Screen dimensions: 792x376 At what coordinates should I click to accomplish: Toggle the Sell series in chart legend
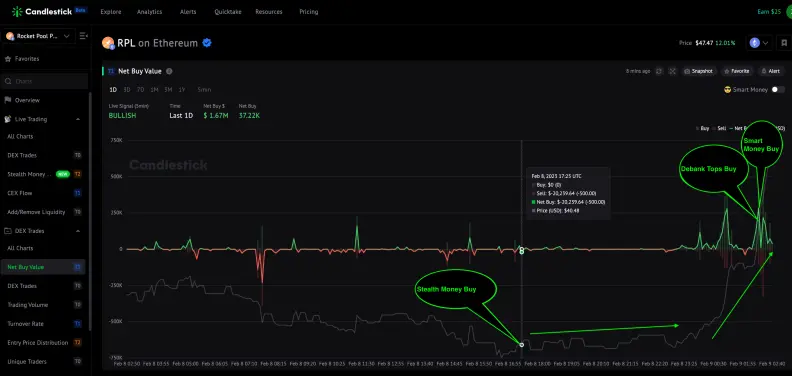[719, 128]
